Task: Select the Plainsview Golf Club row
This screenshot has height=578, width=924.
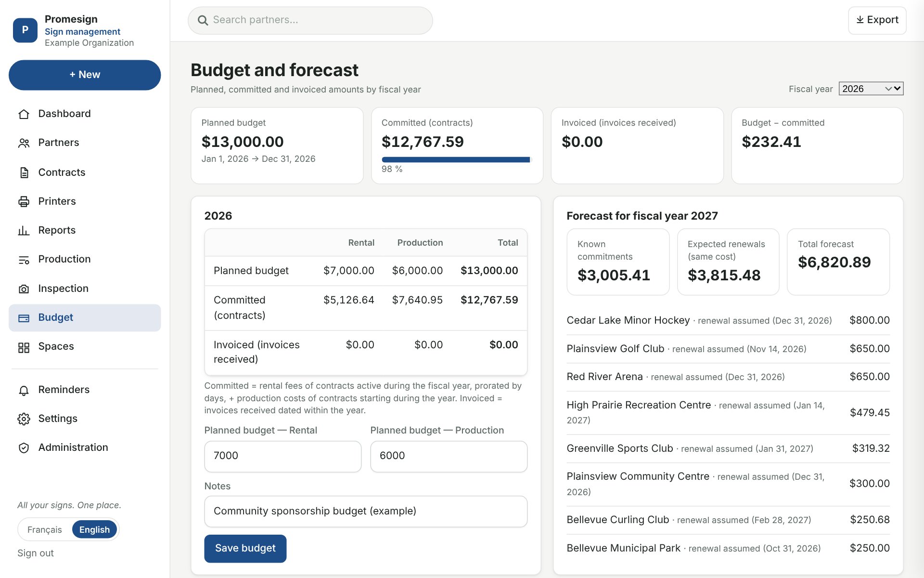Action: click(728, 349)
